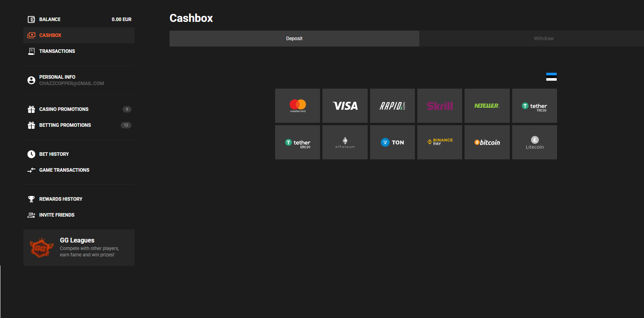
Task: Select Mastercard payment method
Action: click(x=297, y=106)
